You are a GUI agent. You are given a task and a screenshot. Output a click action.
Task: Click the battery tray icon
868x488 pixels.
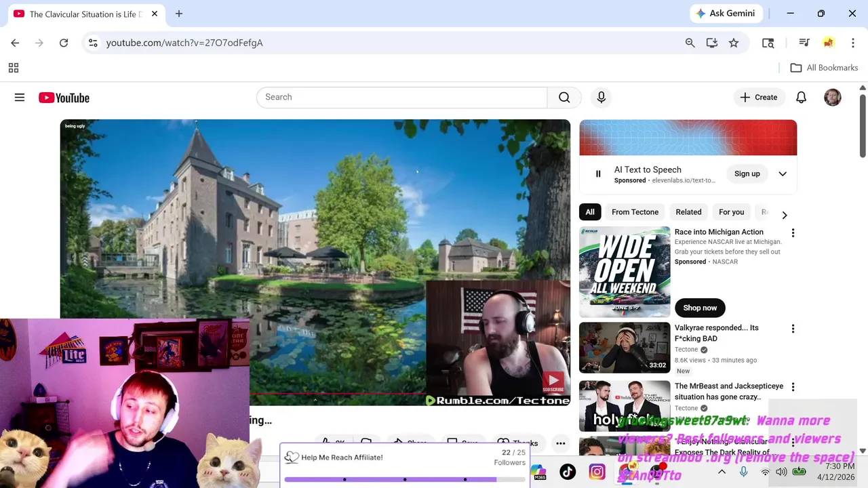pos(800,472)
